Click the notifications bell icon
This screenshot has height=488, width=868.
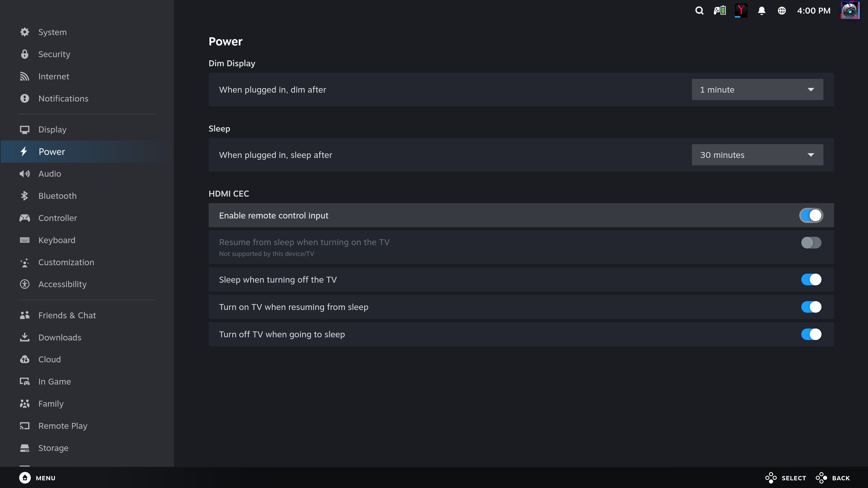pos(762,11)
